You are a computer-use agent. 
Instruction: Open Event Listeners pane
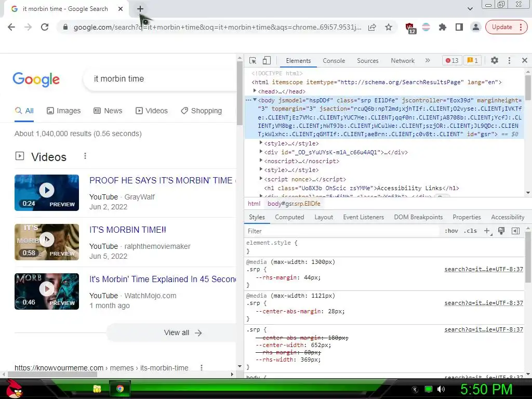(363, 217)
